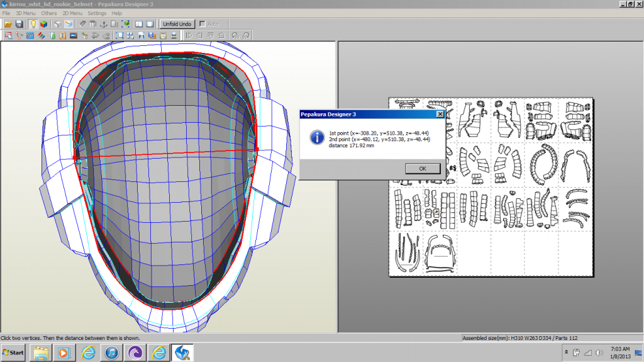The width and height of the screenshot is (644, 362).
Task: Click the blue dashed frame selection icon
Action: coord(119,36)
